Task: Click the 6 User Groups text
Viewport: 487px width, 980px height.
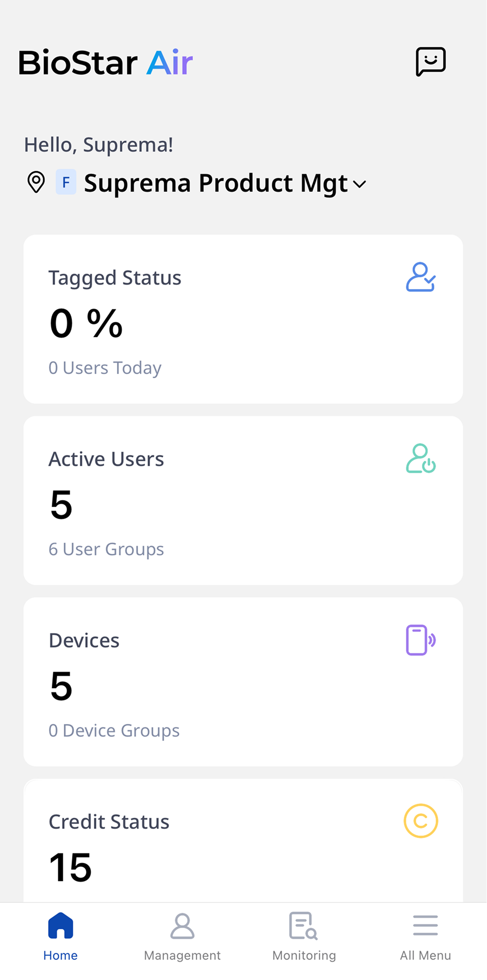Action: click(106, 549)
